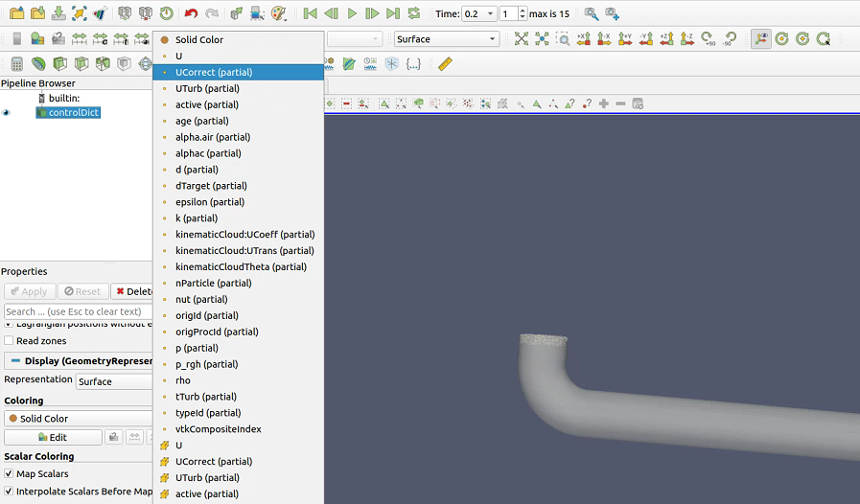Undo the last action
The width and height of the screenshot is (860, 504).
[191, 13]
